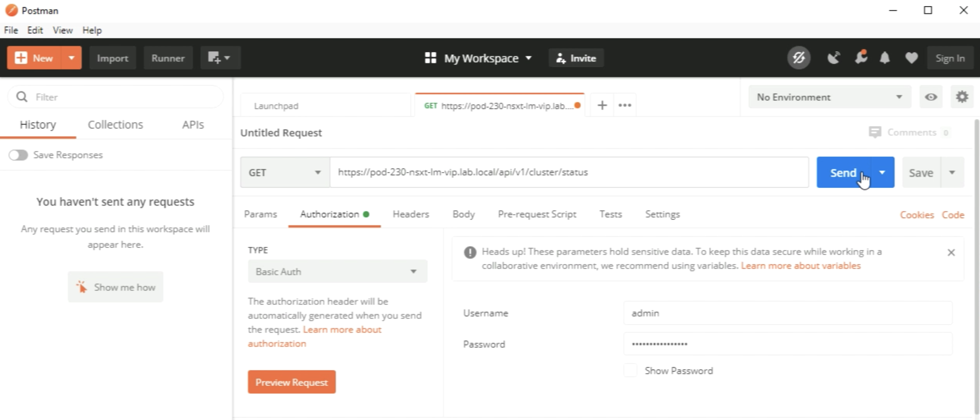Viewport: 980px width, 420px height.
Task: Click the new window icon button
Action: point(220,58)
